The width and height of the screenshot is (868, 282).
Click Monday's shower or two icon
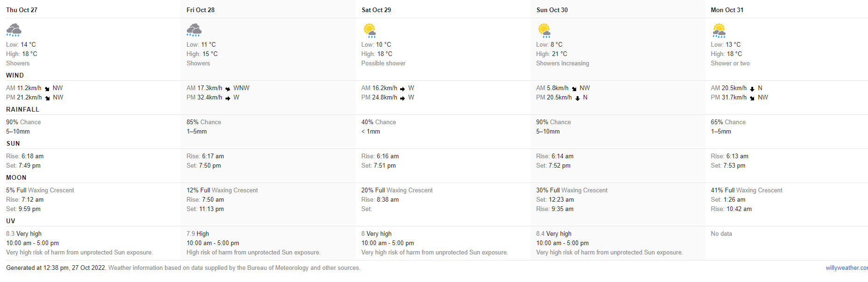click(x=719, y=30)
